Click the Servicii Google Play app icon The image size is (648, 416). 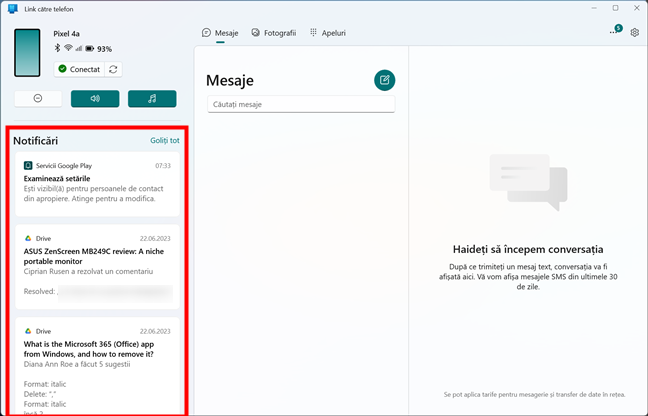[28, 166]
